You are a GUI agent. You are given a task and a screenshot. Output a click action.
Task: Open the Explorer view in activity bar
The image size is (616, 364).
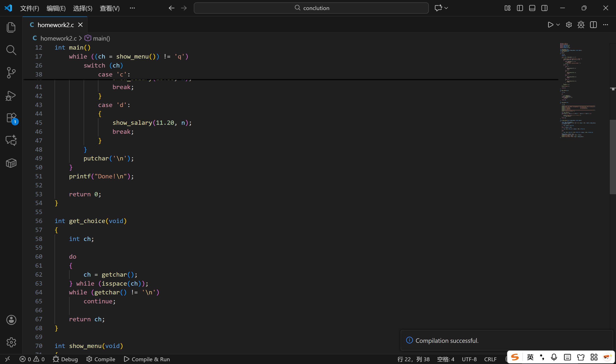[x=11, y=27]
